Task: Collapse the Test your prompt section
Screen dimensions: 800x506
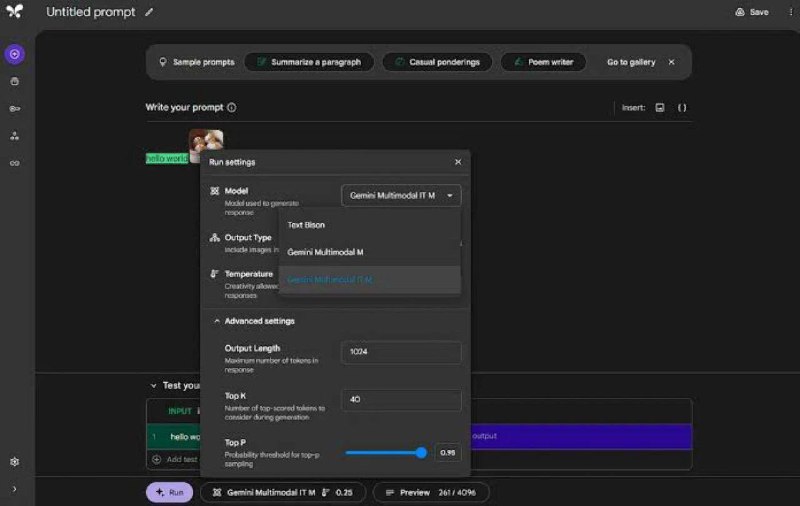Action: tap(153, 385)
